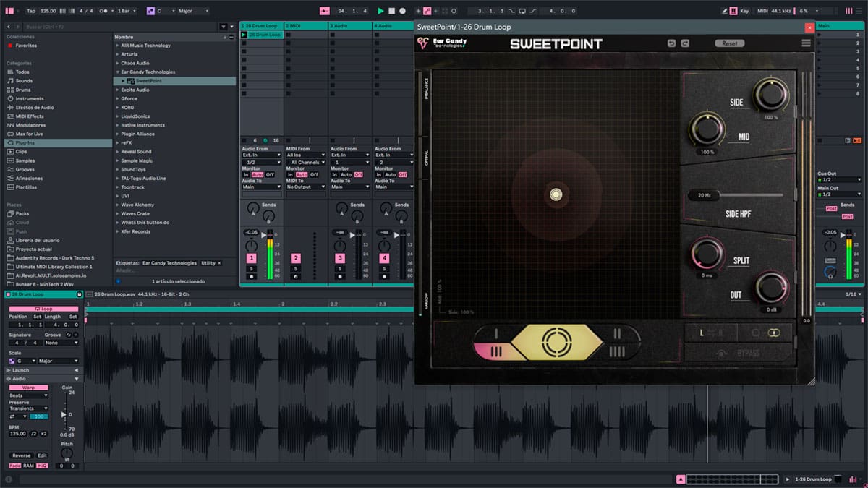This screenshot has width=868, height=488.
Task: Collapse the Ear Candy Technologies folder
Action: point(117,72)
